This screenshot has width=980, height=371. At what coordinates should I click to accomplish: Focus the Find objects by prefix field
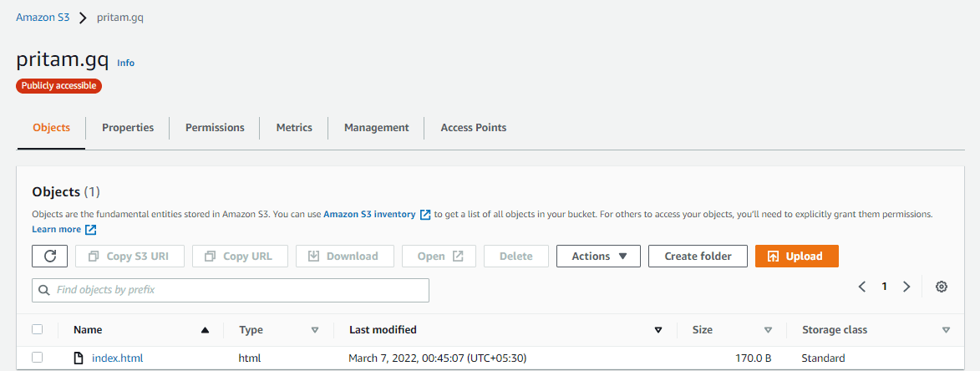click(x=231, y=291)
